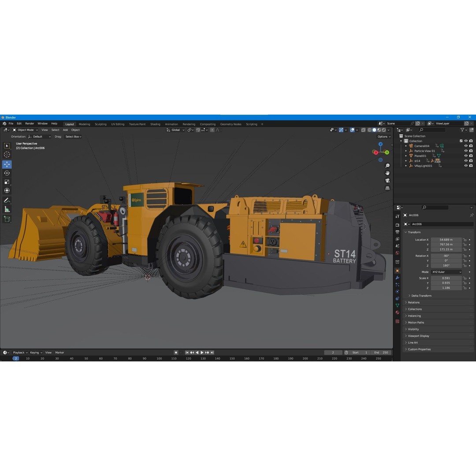Open the Texture checker properties tab
This screenshot has height=476, width=476.
[398, 321]
